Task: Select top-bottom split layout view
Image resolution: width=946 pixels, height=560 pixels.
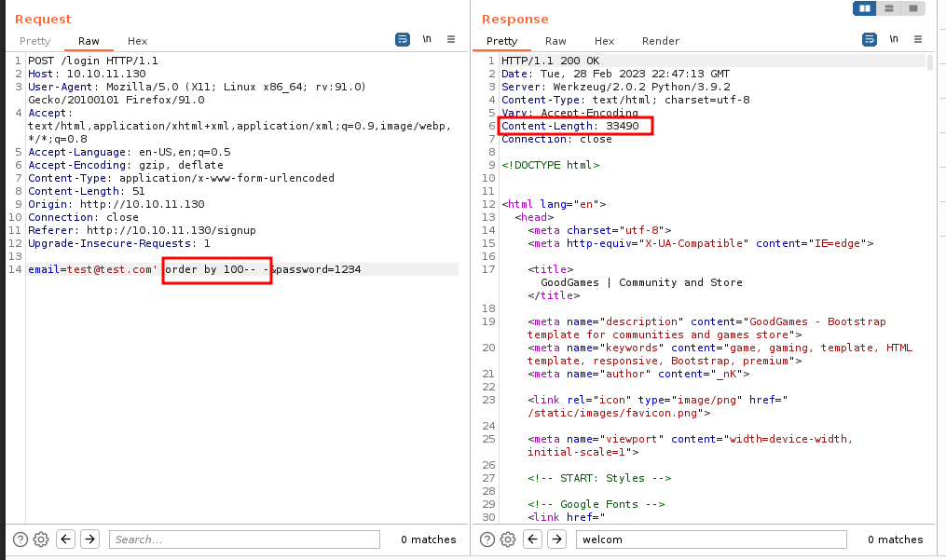Action: point(889,8)
